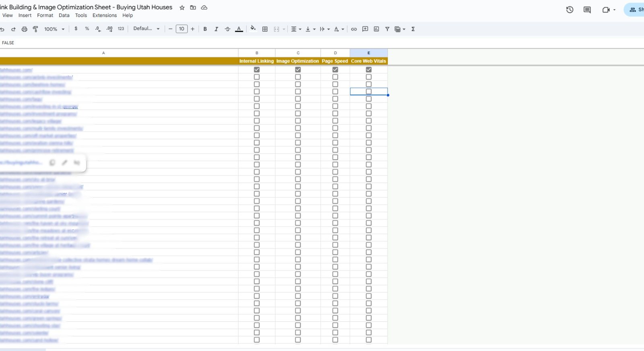Check the Image Optimization box in second row
The width and height of the screenshot is (644, 351).
[x=298, y=77]
